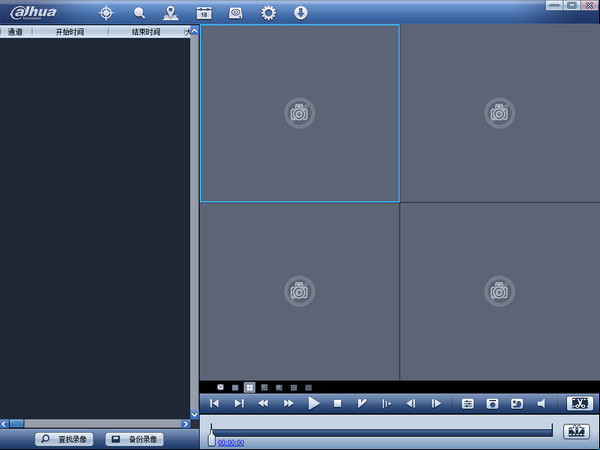Click the magnifier search icon in top toolbar
The width and height of the screenshot is (600, 450).
tap(139, 13)
